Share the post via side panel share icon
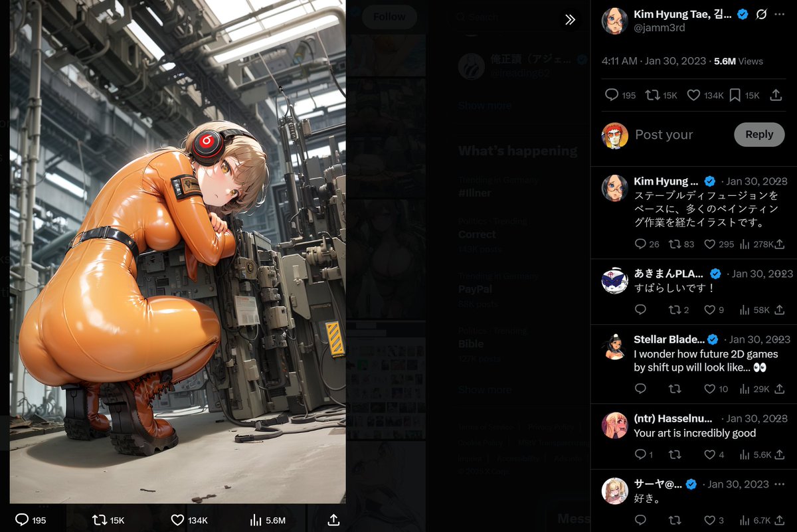797x532 pixels. click(x=775, y=95)
